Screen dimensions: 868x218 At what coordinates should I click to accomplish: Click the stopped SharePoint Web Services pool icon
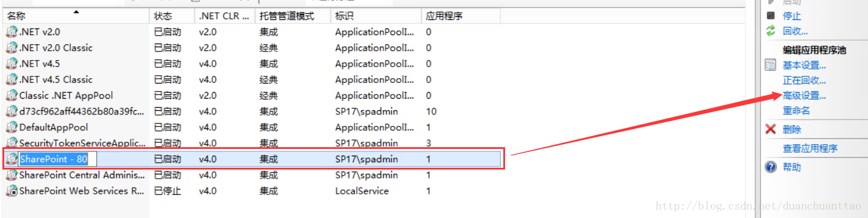(x=11, y=191)
